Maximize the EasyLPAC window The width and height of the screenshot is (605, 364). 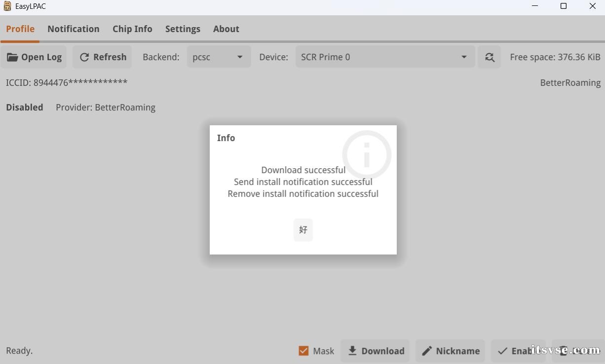pyautogui.click(x=564, y=6)
